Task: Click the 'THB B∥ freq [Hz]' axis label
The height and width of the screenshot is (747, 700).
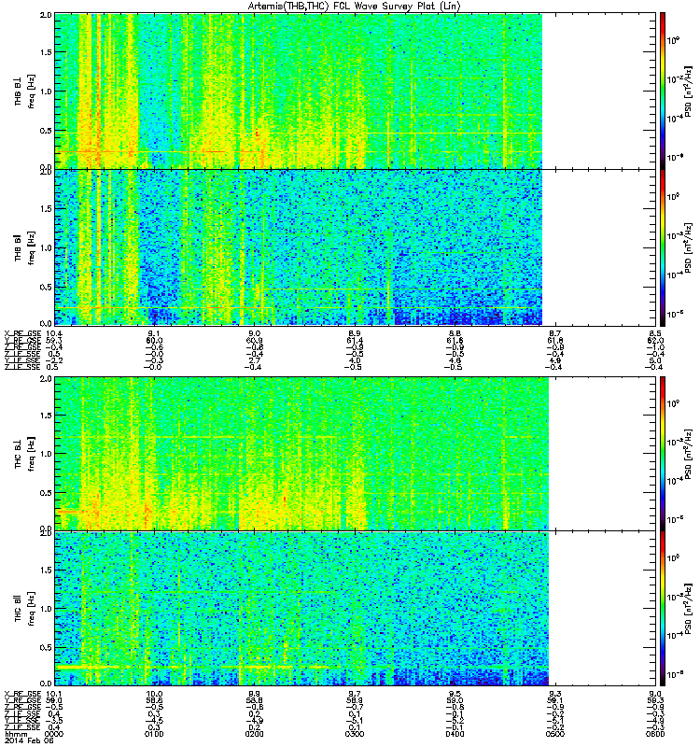Action: point(24,247)
